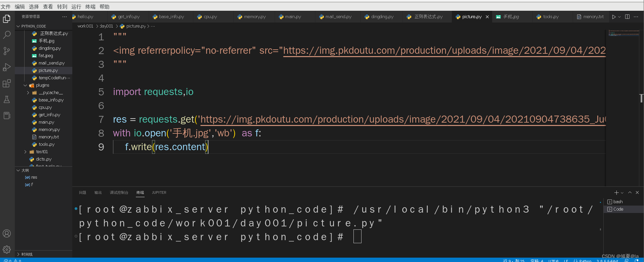Switch to the dingding.py editor tab
This screenshot has height=262, width=644.
382,17
